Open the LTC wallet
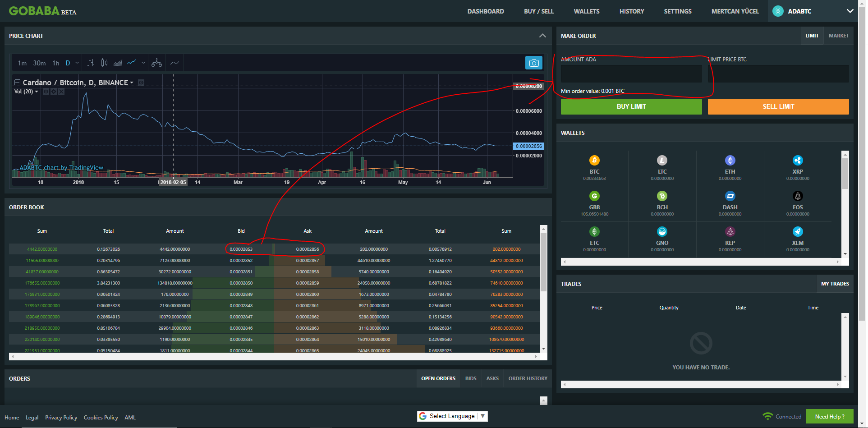Image resolution: width=868 pixels, height=428 pixels. pyautogui.click(x=662, y=168)
